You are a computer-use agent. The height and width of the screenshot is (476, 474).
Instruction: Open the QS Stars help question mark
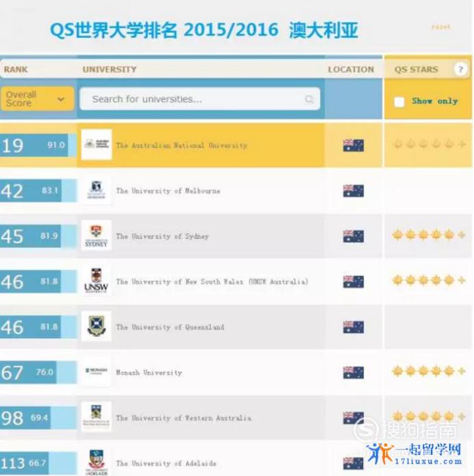click(x=460, y=69)
